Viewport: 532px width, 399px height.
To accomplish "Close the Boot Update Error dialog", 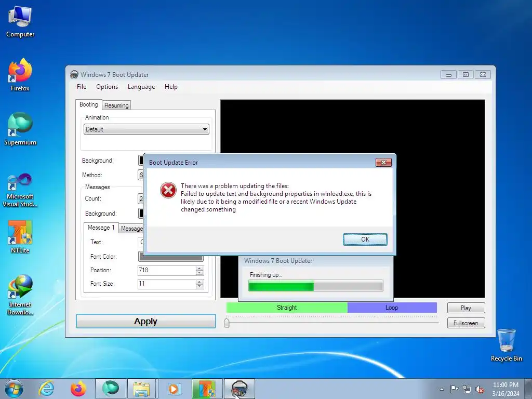I will [383, 162].
